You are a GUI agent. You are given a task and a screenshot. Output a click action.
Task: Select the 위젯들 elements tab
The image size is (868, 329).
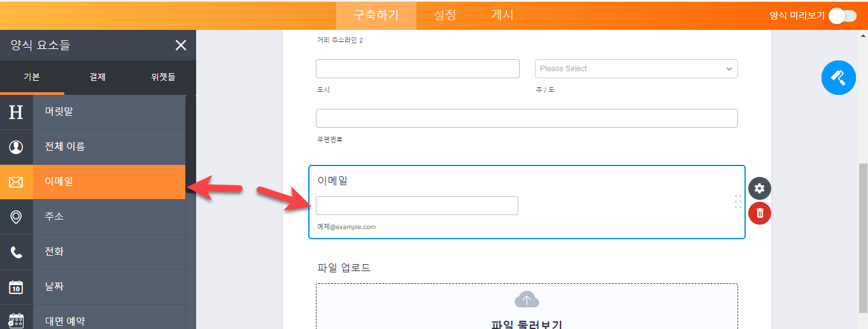163,77
